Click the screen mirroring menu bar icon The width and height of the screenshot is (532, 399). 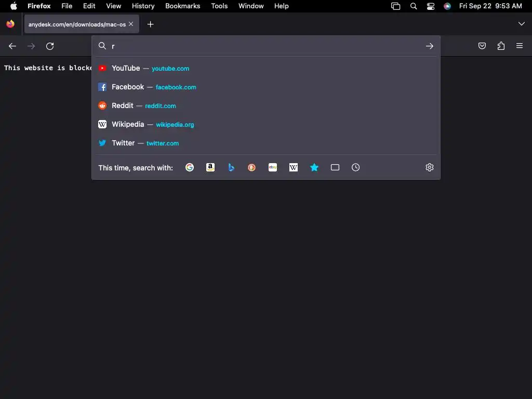395,6
